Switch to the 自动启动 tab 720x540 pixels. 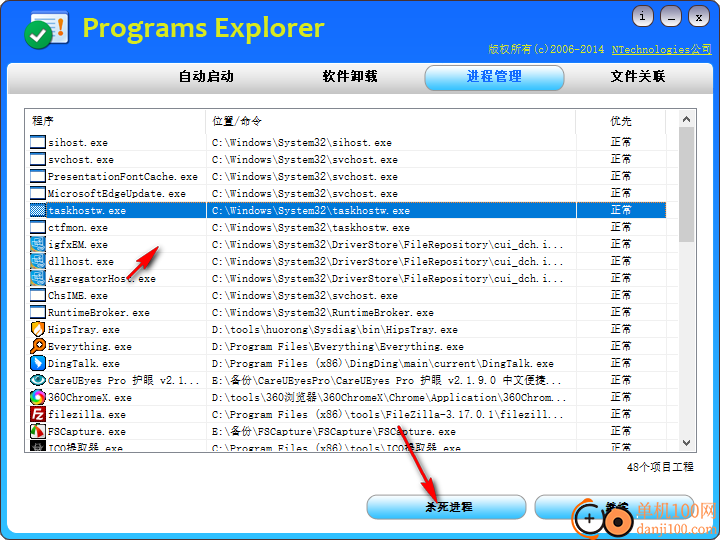pyautogui.click(x=206, y=76)
